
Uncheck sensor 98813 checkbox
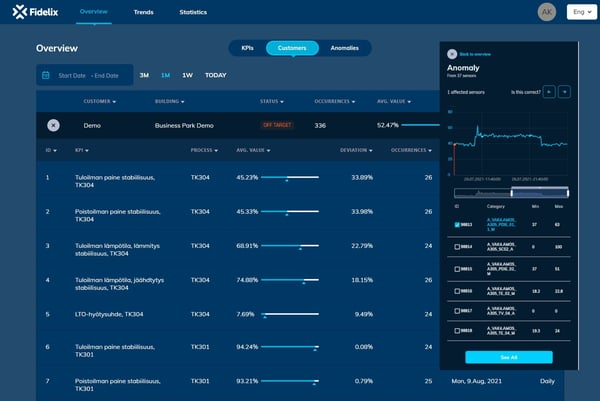coord(458,225)
